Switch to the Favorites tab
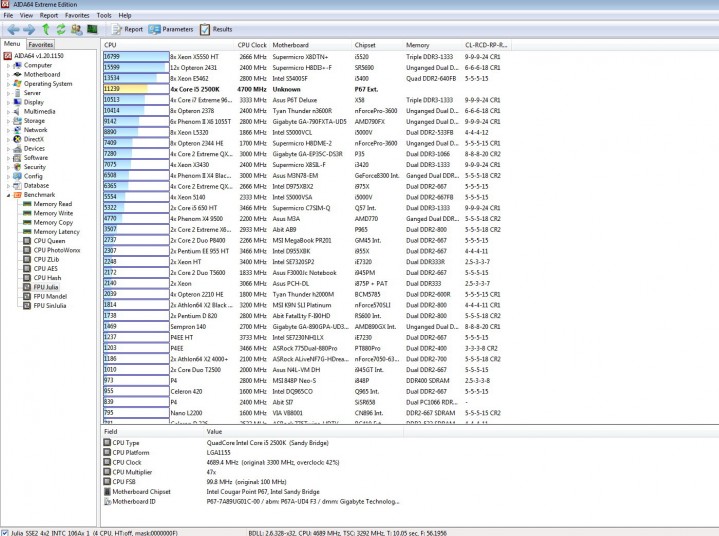 point(41,44)
